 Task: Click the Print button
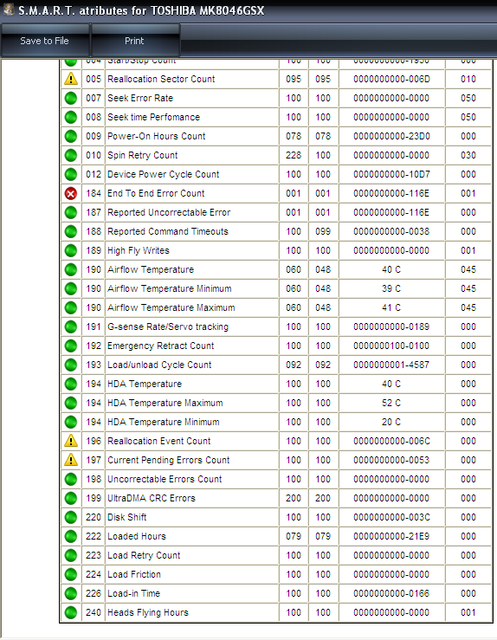click(x=135, y=40)
